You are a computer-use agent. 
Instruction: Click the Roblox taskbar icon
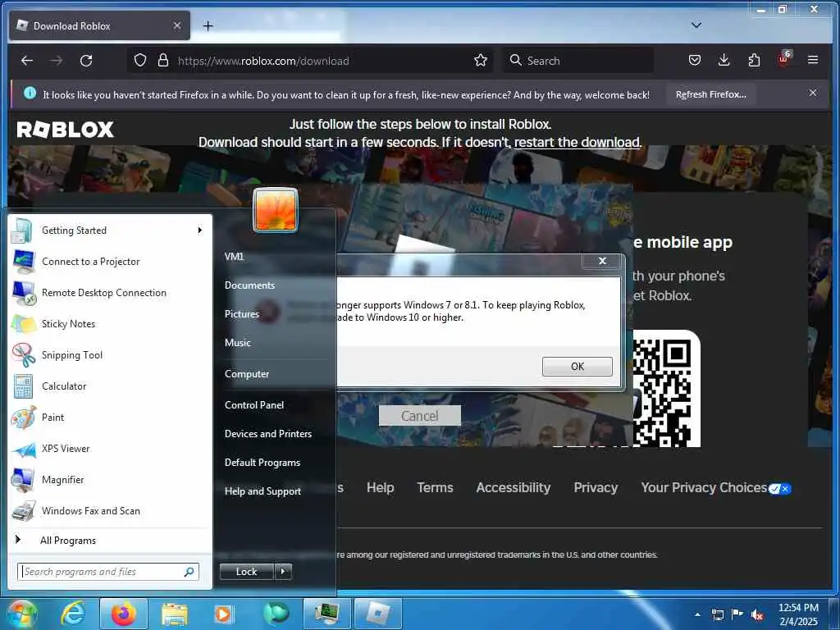pyautogui.click(x=378, y=614)
